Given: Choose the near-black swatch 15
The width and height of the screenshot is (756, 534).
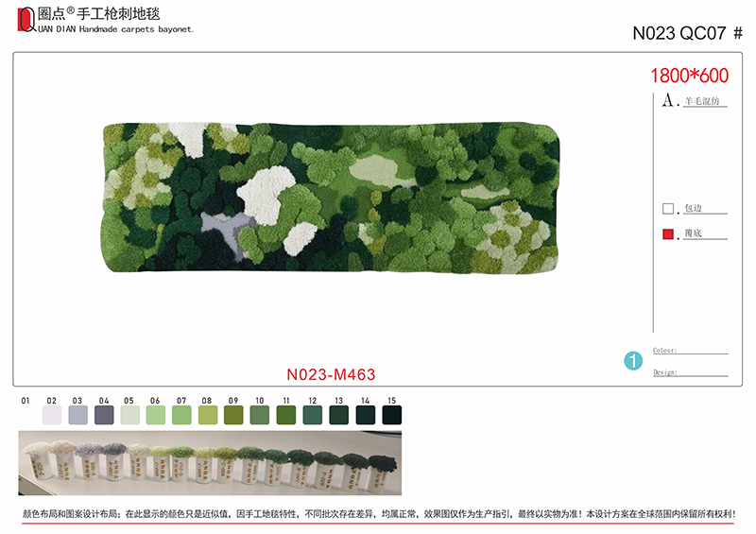Looking at the screenshot, I should 392,415.
